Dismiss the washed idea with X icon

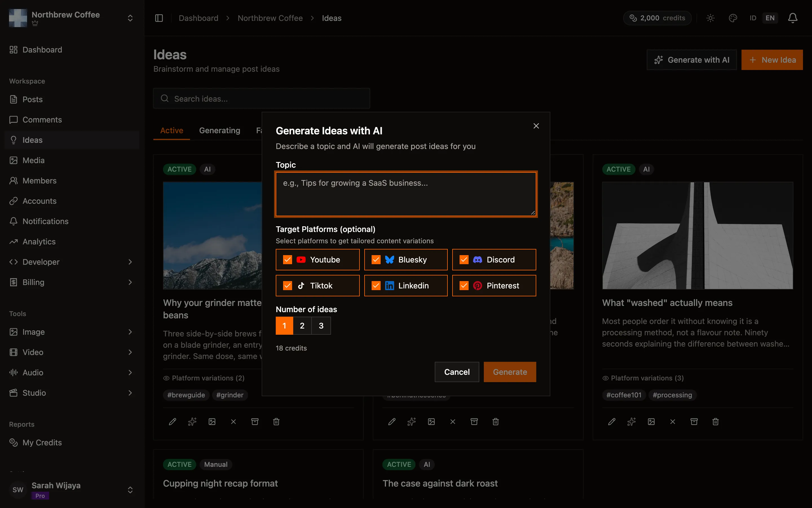[x=673, y=422]
